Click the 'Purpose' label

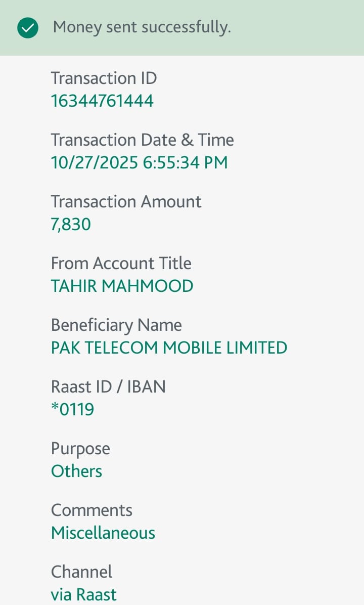tap(80, 449)
